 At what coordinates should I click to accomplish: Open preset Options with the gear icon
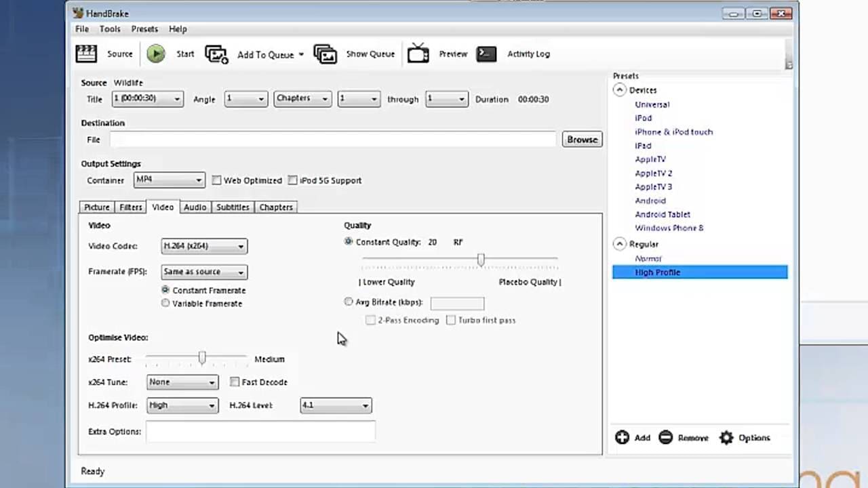click(x=726, y=437)
